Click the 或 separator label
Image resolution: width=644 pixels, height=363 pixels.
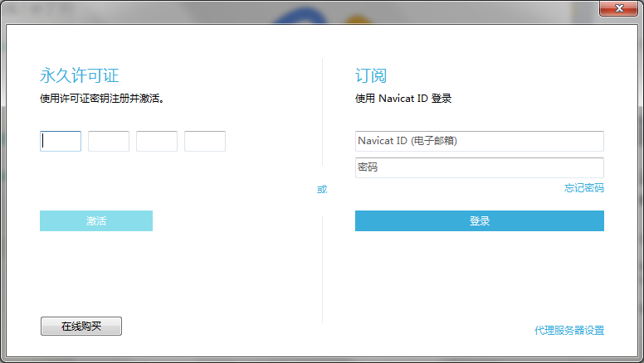point(322,189)
